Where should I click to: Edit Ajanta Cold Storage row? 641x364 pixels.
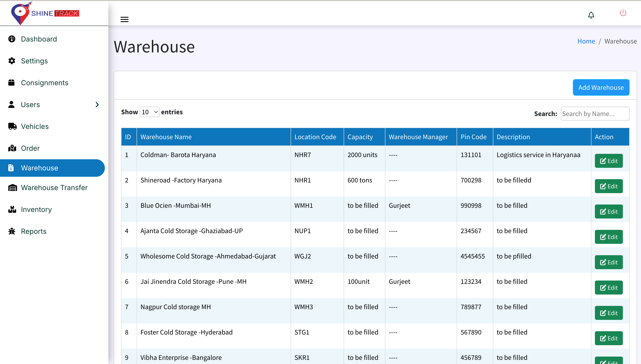[x=608, y=237]
